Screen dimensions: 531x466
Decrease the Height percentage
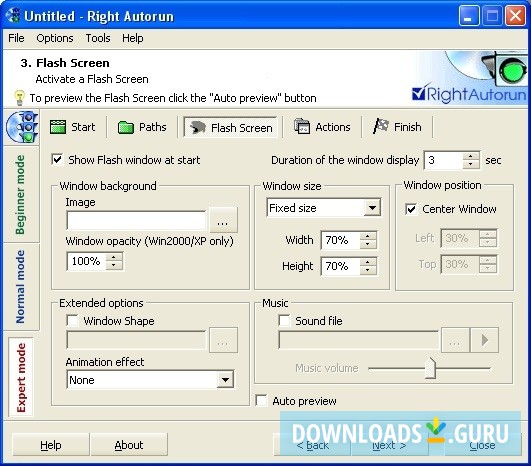367,270
